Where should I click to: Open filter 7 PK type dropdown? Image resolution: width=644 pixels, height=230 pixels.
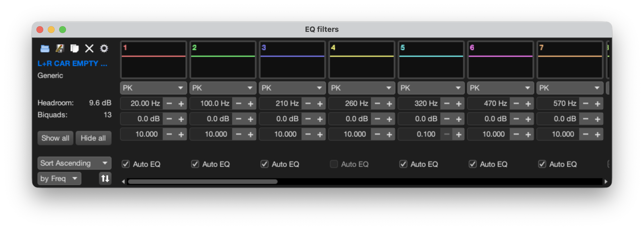[570, 88]
